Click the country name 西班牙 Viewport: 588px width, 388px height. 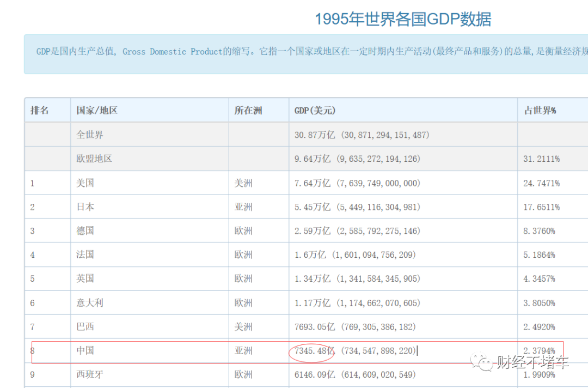90,374
